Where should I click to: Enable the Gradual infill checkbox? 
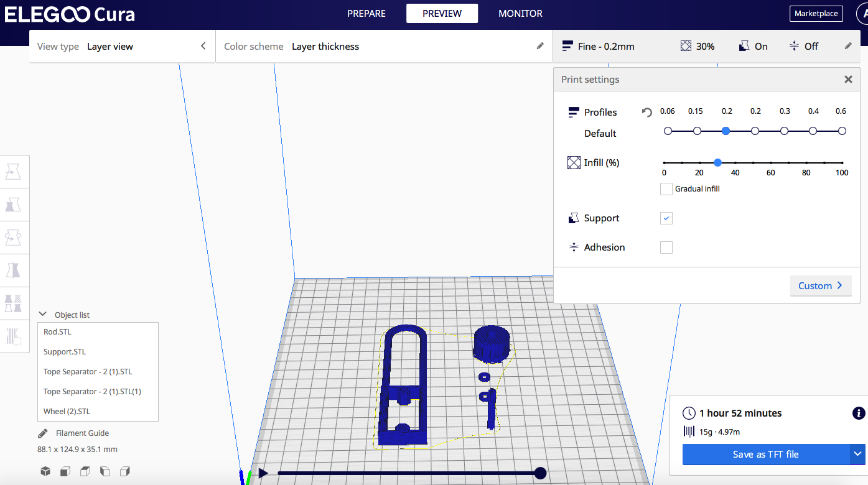[666, 189]
